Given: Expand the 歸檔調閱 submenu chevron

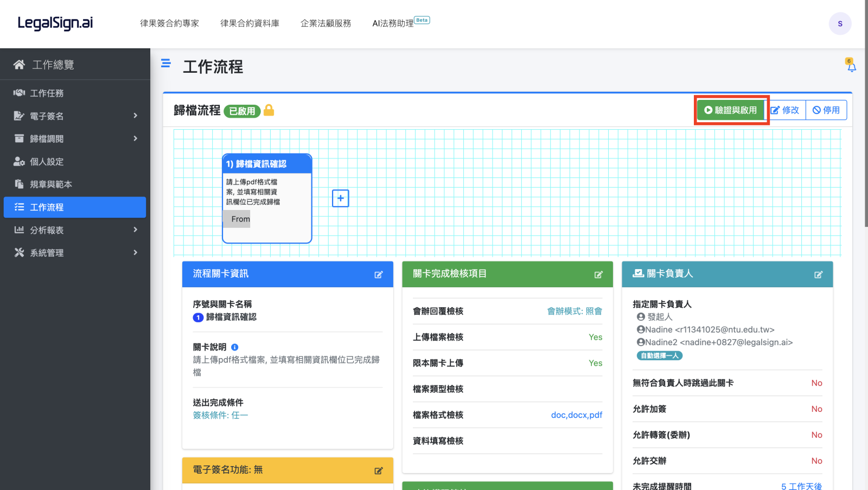Looking at the screenshot, I should (x=136, y=138).
